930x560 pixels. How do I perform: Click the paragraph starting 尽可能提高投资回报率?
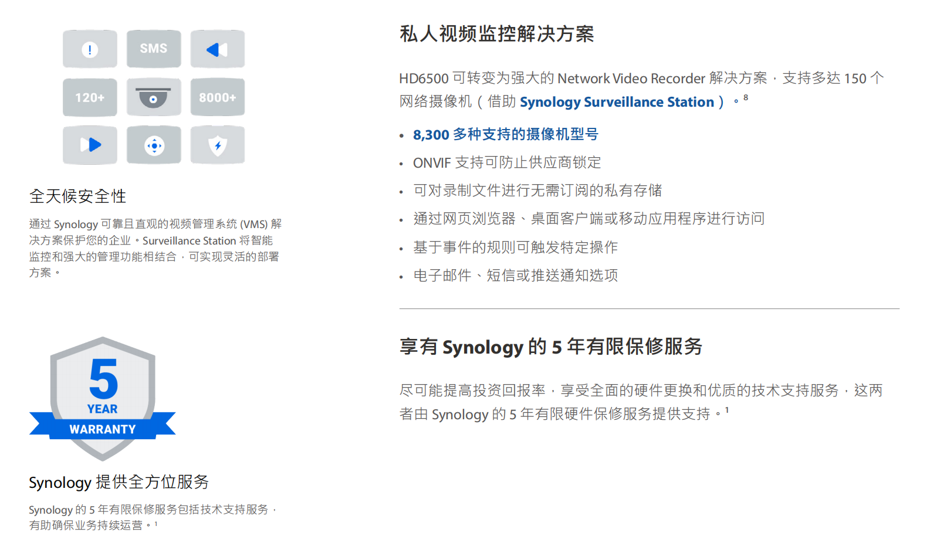pyautogui.click(x=641, y=402)
